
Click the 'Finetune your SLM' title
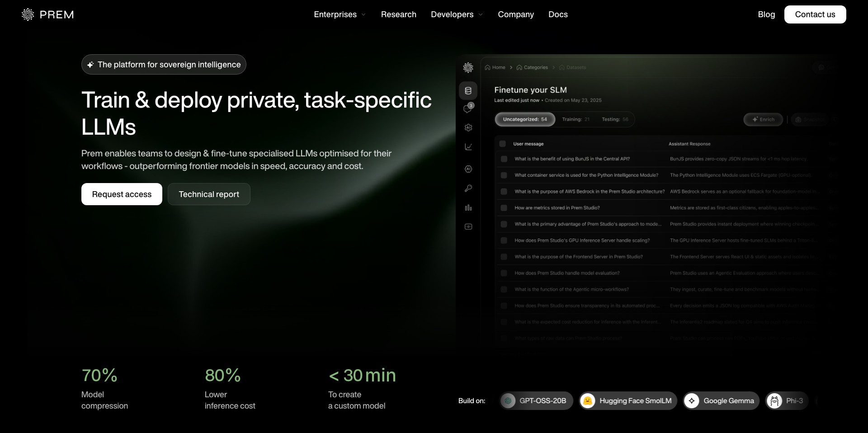pos(530,90)
